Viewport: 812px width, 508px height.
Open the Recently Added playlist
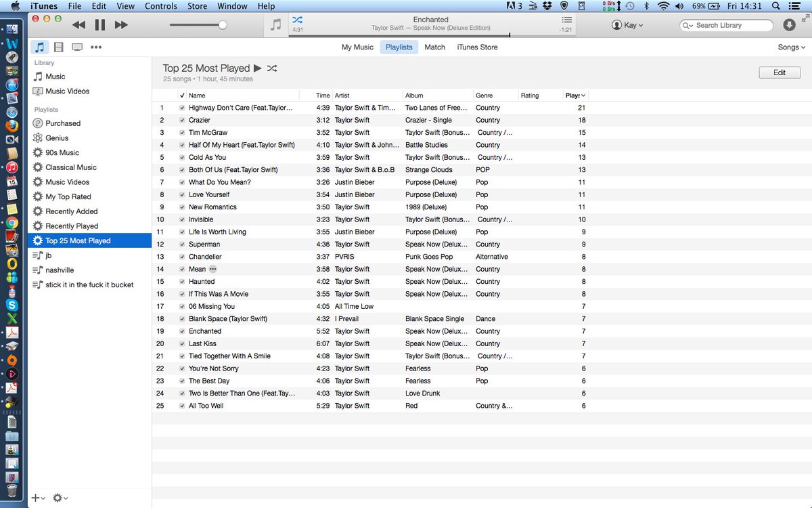[89, 211]
